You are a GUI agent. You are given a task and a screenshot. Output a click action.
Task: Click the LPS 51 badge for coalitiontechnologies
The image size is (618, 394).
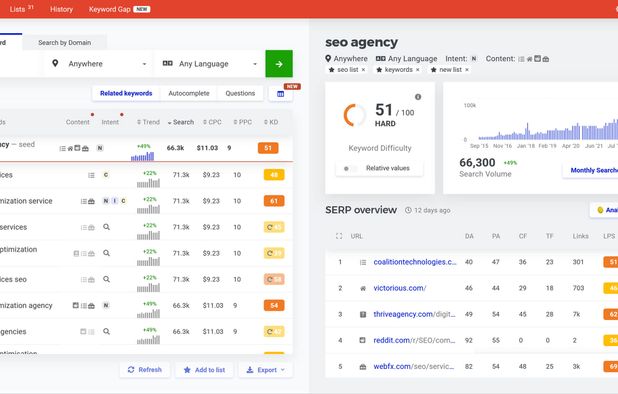(x=611, y=262)
